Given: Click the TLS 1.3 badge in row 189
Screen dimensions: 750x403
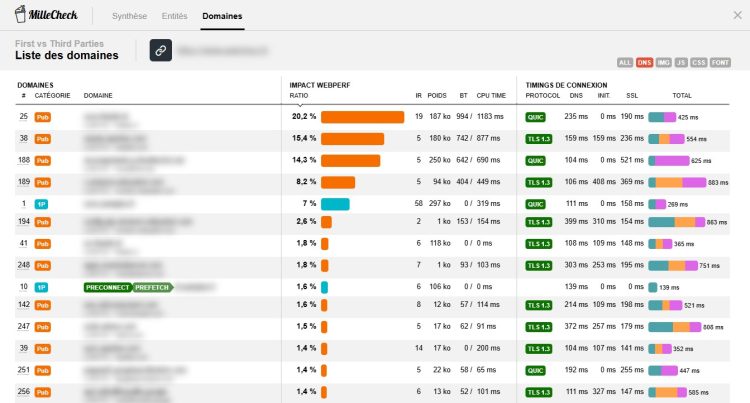Looking at the screenshot, I should pos(539,183).
